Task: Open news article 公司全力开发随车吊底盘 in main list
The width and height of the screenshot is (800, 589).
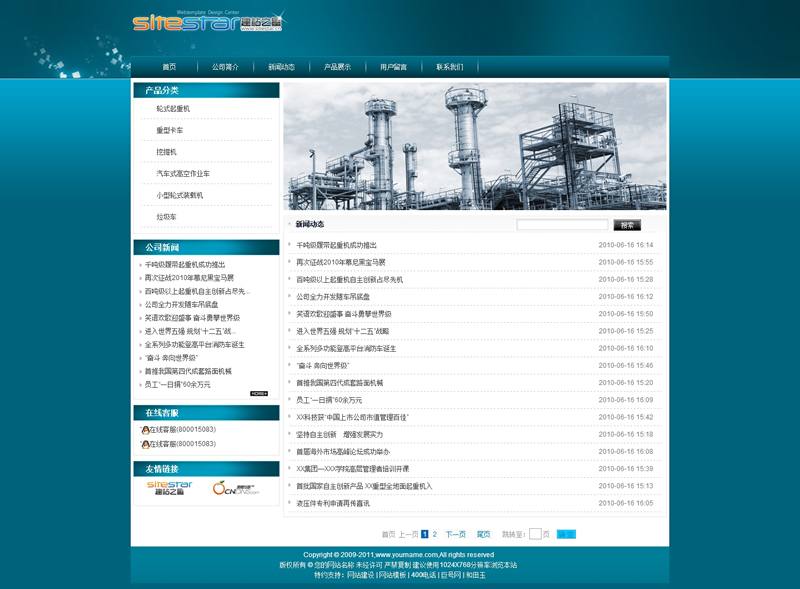Action: (333, 296)
